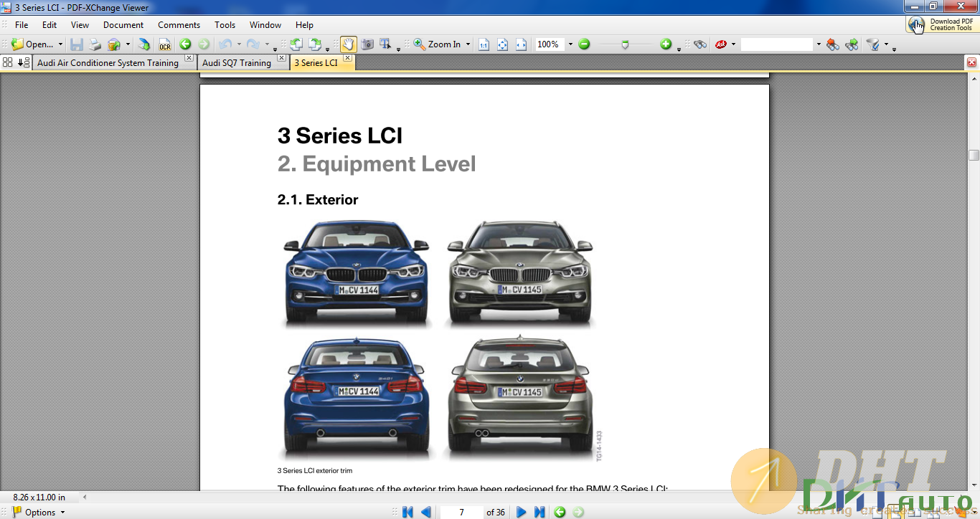Click the green minus zoom out button

(x=584, y=44)
